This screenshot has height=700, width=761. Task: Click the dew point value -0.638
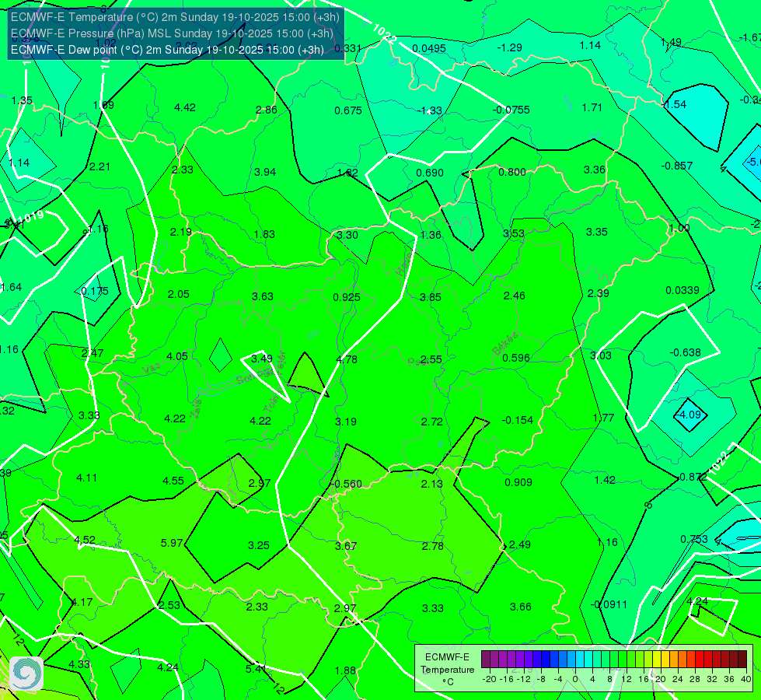pyautogui.click(x=686, y=352)
